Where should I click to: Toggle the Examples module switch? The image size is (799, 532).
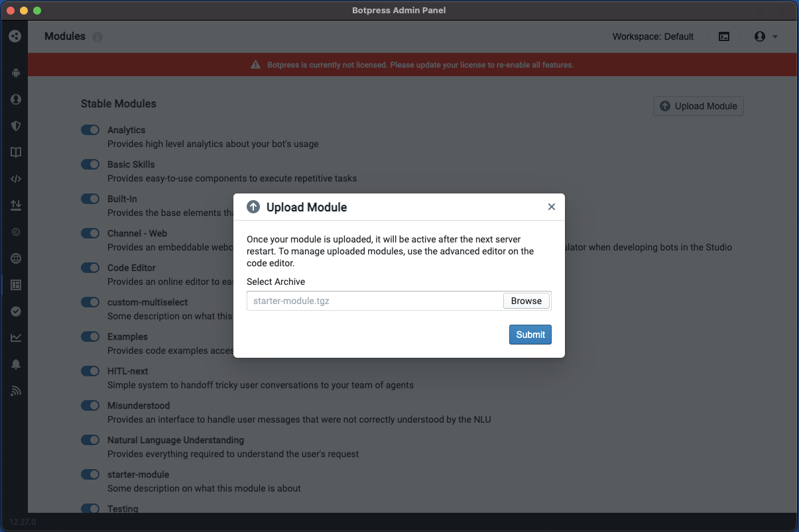[x=90, y=337]
